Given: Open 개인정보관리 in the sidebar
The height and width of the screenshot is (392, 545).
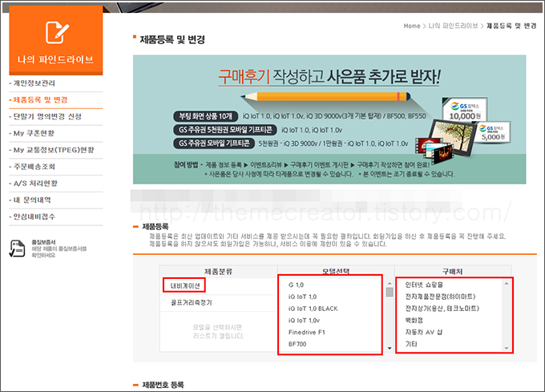Looking at the screenshot, I should (34, 83).
